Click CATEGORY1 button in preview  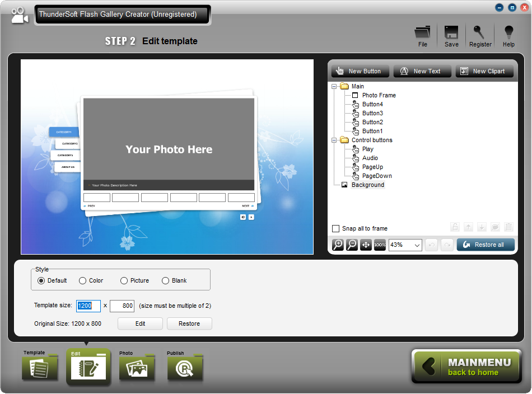coord(64,132)
